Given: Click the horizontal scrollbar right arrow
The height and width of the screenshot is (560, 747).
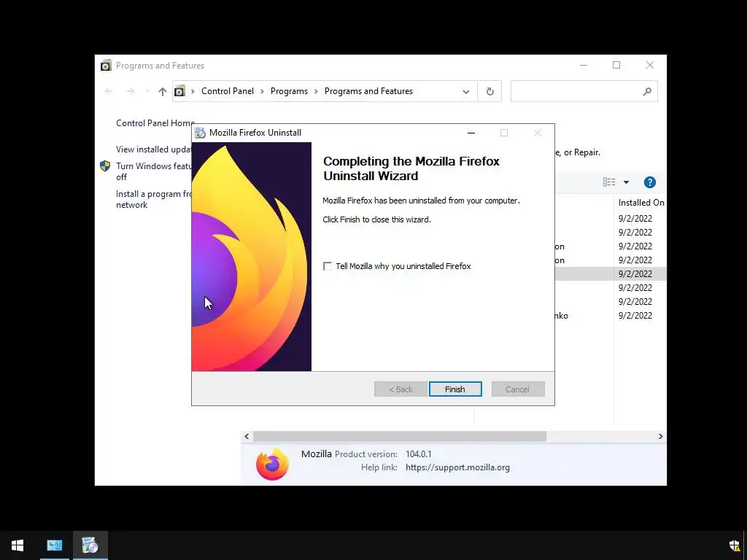Looking at the screenshot, I should [x=660, y=436].
